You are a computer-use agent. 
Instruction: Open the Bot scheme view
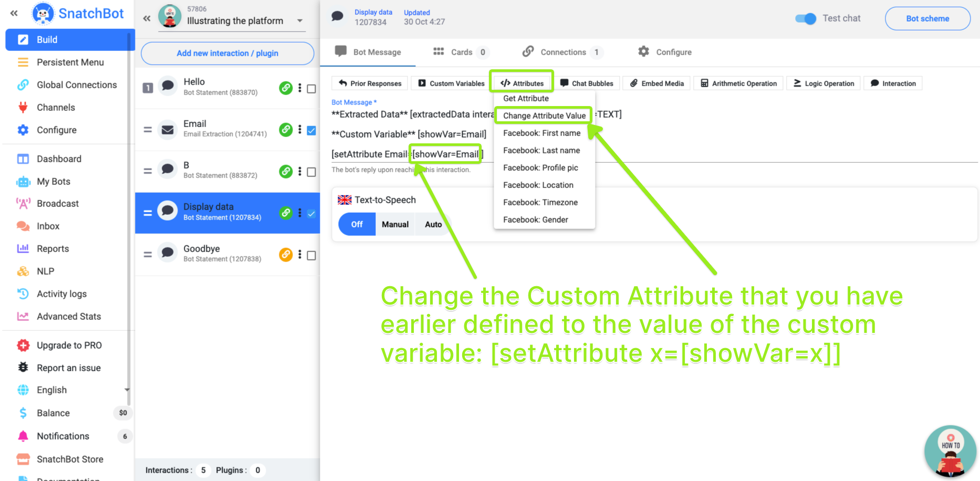927,18
